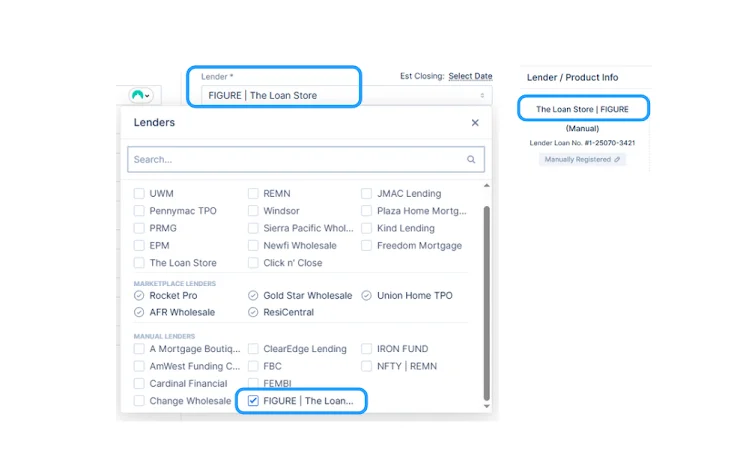This screenshot has width=740, height=468.
Task: Select ResiCentral marketplace lender circle
Action: coord(253,312)
